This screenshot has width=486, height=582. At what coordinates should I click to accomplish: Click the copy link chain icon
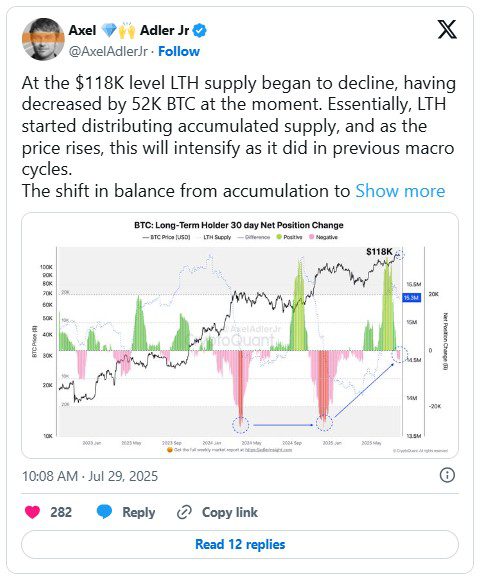(x=184, y=512)
